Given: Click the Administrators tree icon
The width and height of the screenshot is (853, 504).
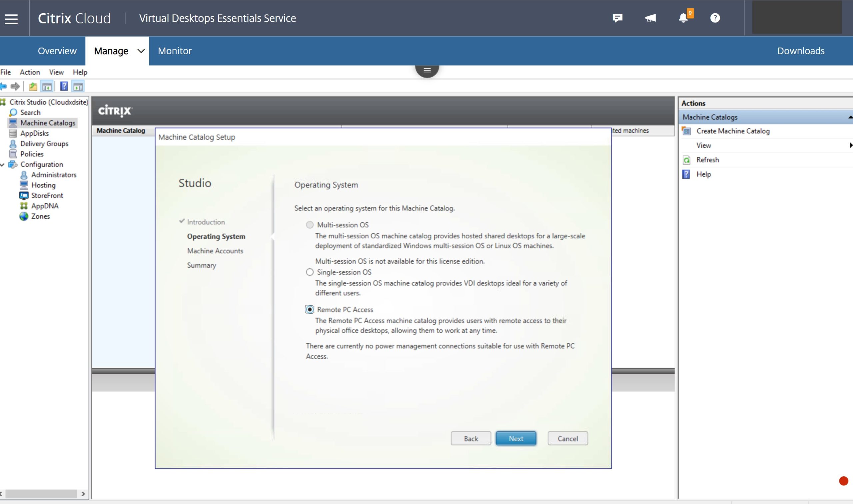Looking at the screenshot, I should pyautogui.click(x=24, y=175).
